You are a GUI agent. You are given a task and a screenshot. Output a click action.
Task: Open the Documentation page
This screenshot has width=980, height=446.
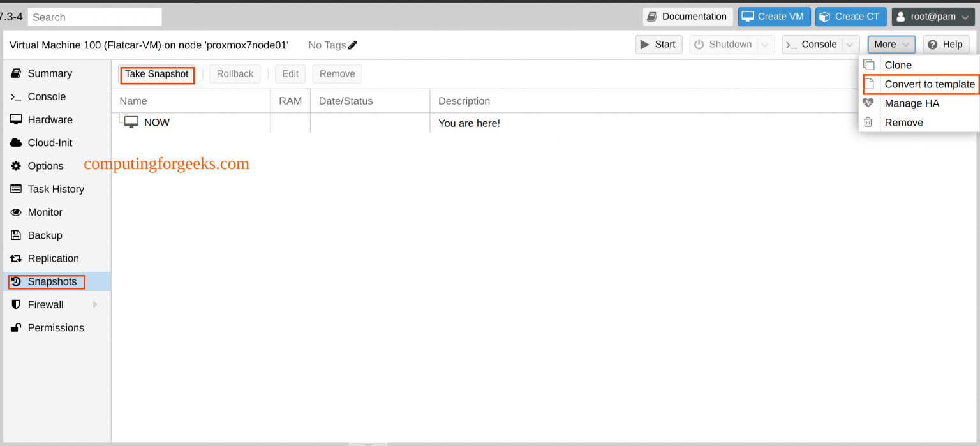pos(688,17)
